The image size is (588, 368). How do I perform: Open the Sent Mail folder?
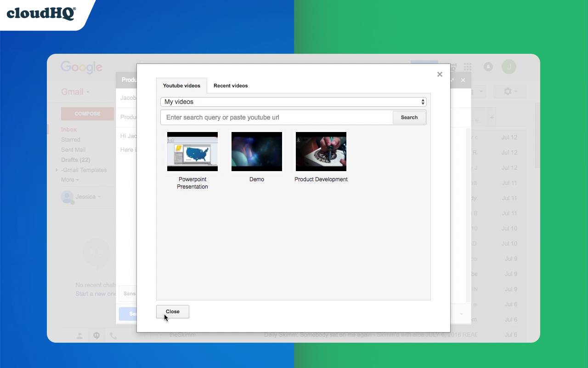[73, 150]
